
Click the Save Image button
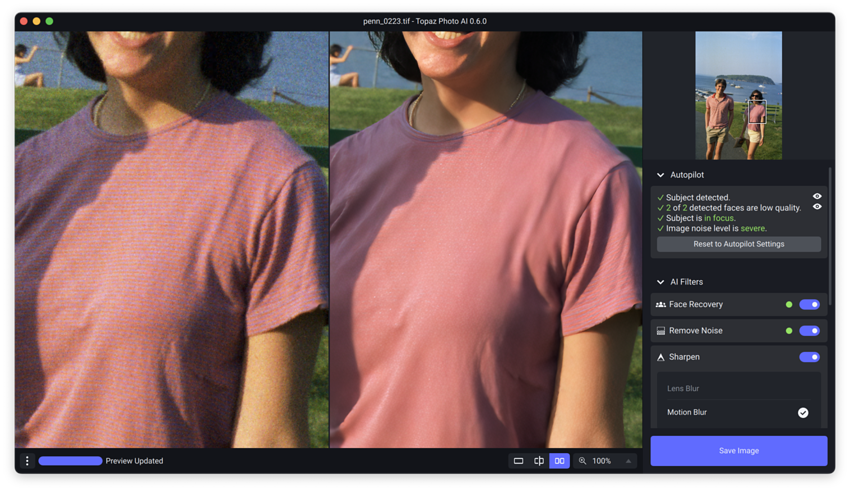738,451
